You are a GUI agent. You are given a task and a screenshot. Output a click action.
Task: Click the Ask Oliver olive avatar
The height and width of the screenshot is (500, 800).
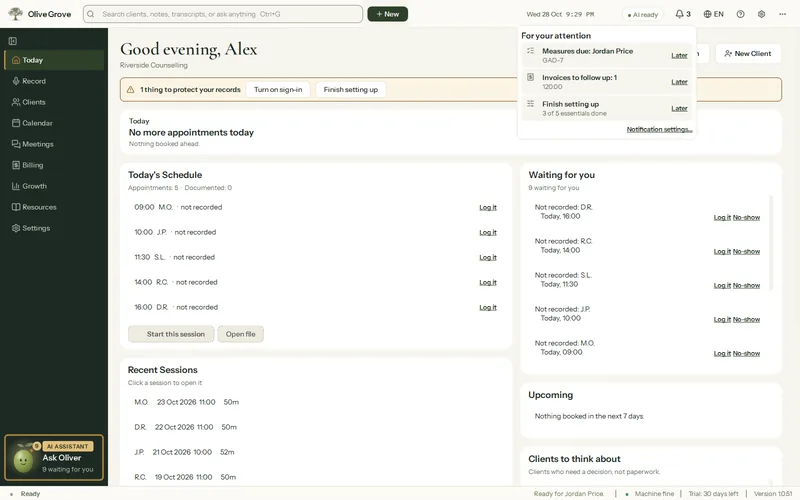coord(23,459)
